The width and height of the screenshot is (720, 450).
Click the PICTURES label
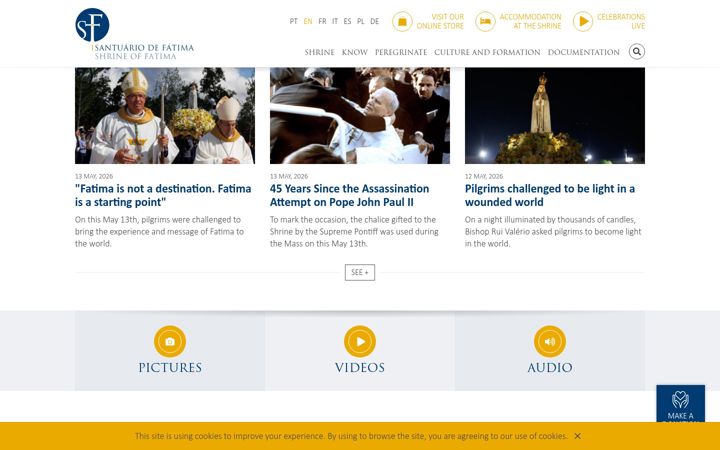[170, 367]
